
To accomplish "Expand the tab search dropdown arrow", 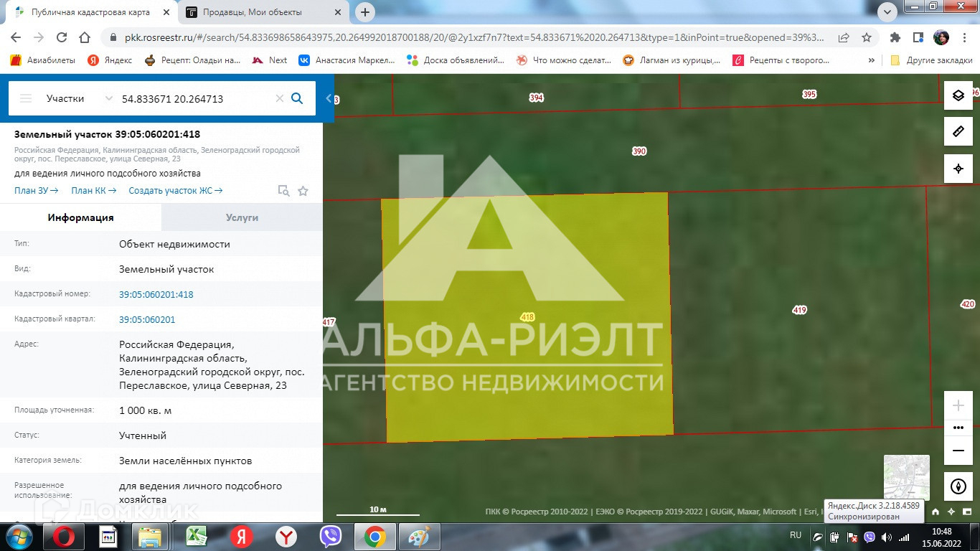I will (887, 12).
